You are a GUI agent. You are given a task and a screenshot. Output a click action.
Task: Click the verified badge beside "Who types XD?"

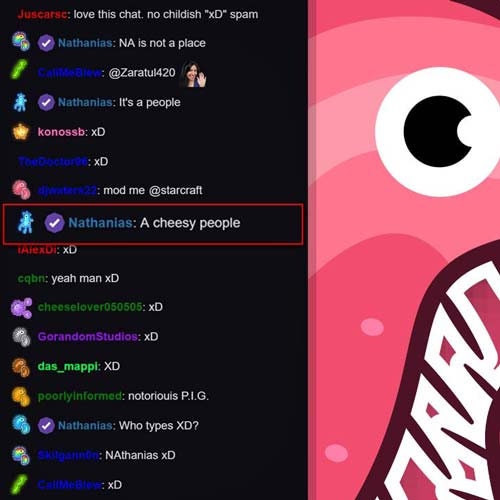[x=46, y=426]
